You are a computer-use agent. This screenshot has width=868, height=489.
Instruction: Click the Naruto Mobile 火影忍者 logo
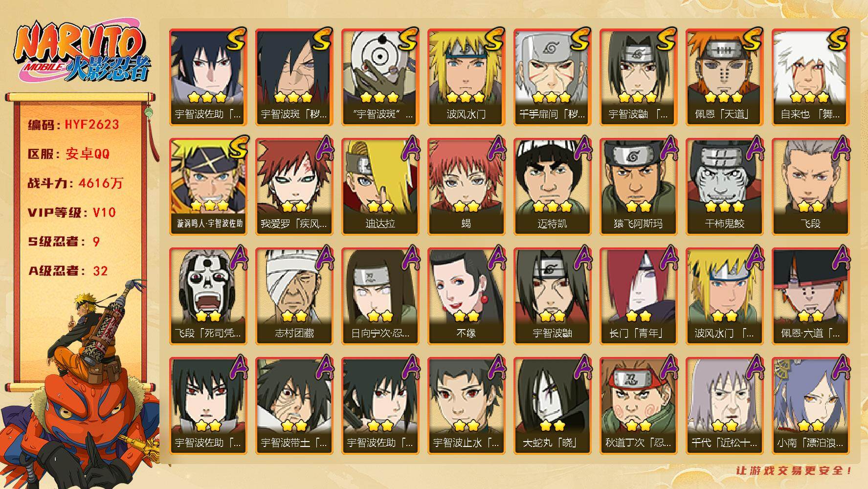[82, 52]
